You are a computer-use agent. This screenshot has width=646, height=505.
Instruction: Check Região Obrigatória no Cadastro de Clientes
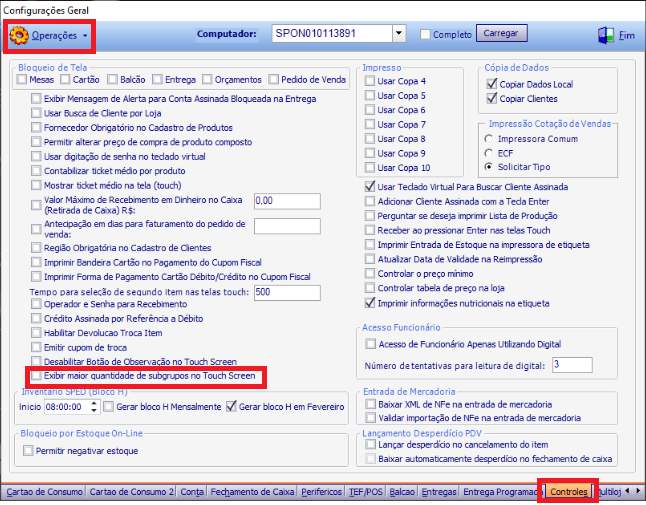(x=36, y=248)
